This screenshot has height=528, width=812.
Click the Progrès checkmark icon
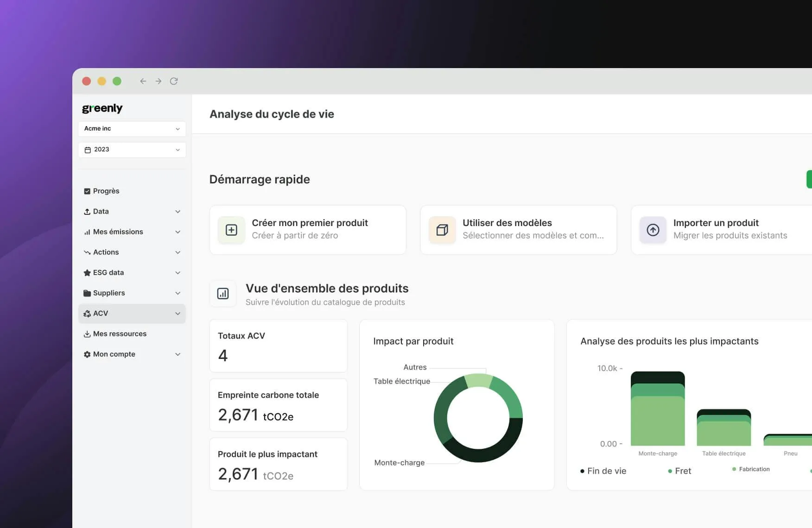pos(87,191)
